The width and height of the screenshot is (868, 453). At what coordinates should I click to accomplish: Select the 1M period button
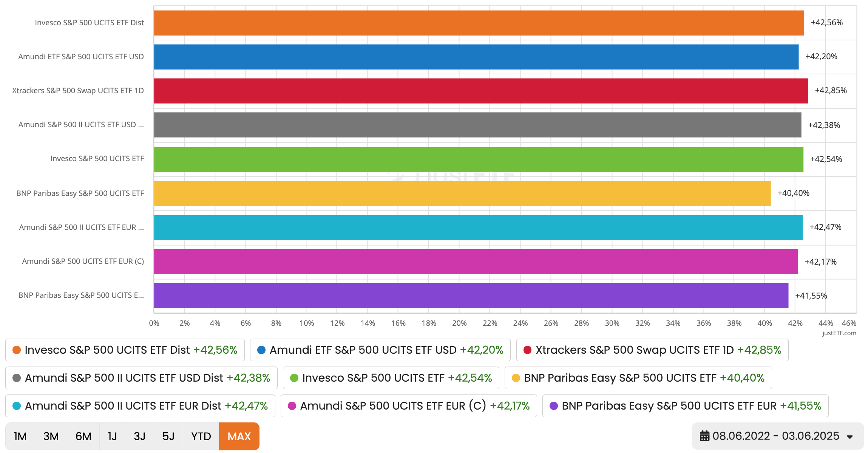[20, 436]
